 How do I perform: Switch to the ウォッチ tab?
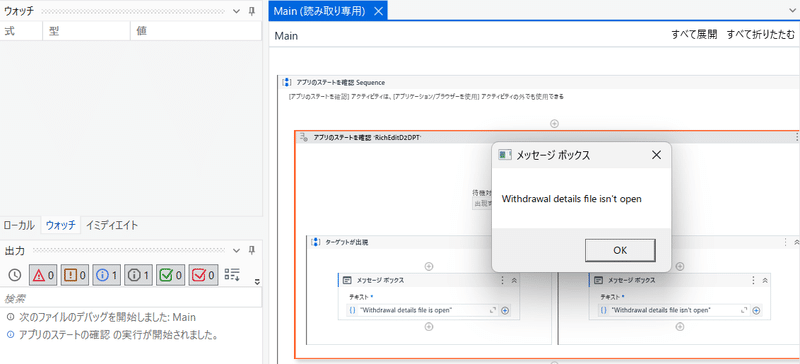point(61,225)
